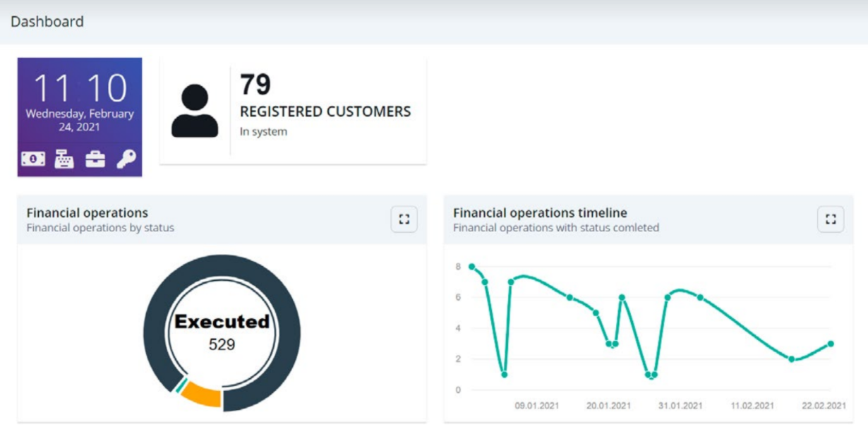The width and height of the screenshot is (868, 441).
Task: Click the Dashboard page title
Action: pos(47,22)
